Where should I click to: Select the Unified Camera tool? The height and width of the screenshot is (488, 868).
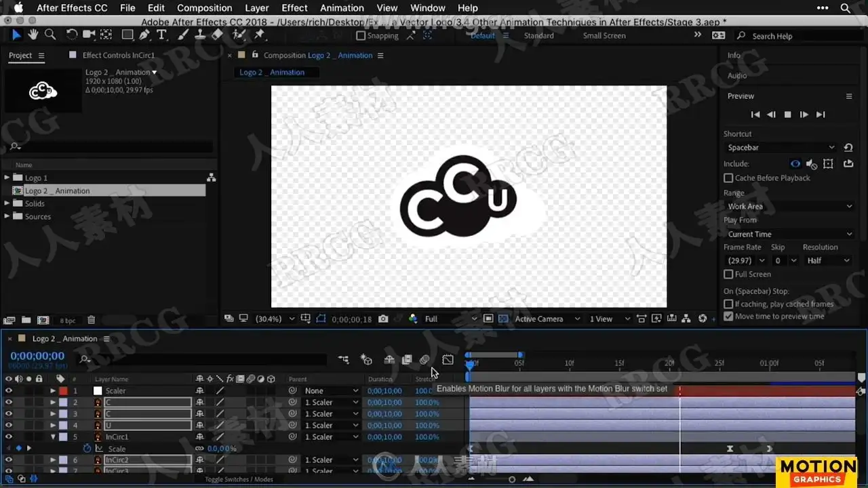pyautogui.click(x=89, y=35)
